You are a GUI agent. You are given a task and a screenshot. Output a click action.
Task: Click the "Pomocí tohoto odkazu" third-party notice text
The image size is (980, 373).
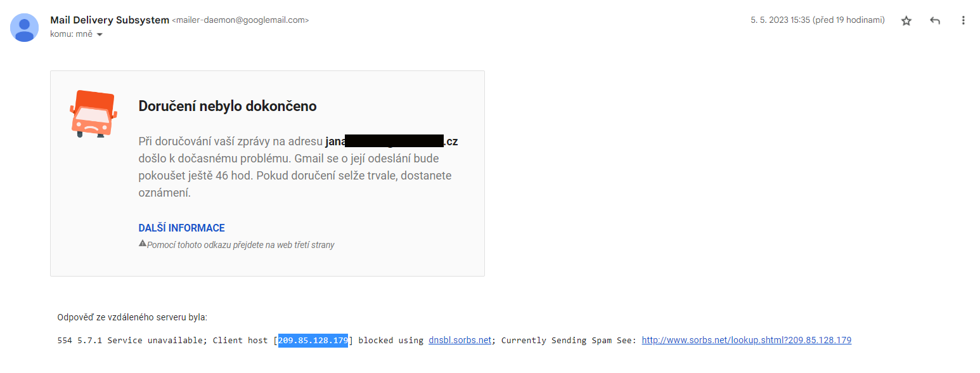[x=240, y=244]
